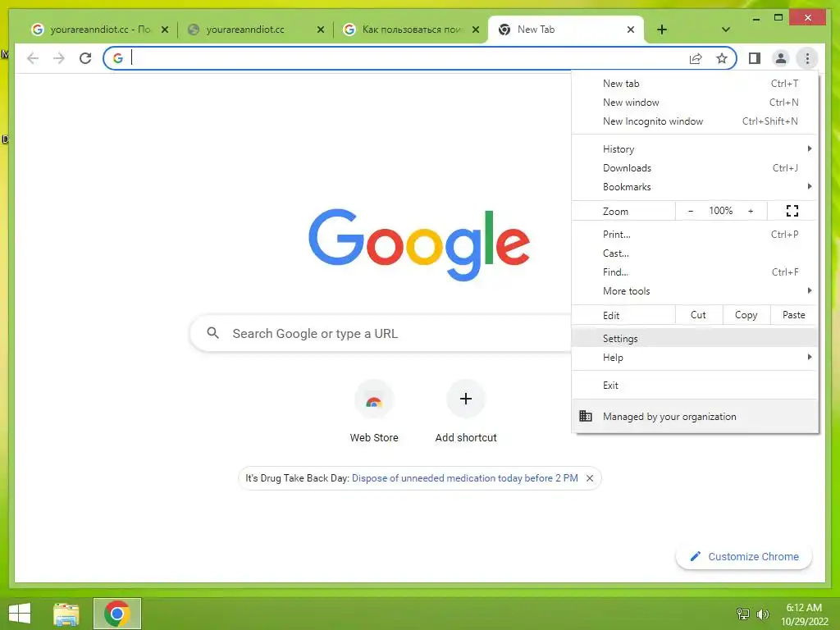Click Managed by your organization
Image resolution: width=840 pixels, height=630 pixels.
[694, 416]
